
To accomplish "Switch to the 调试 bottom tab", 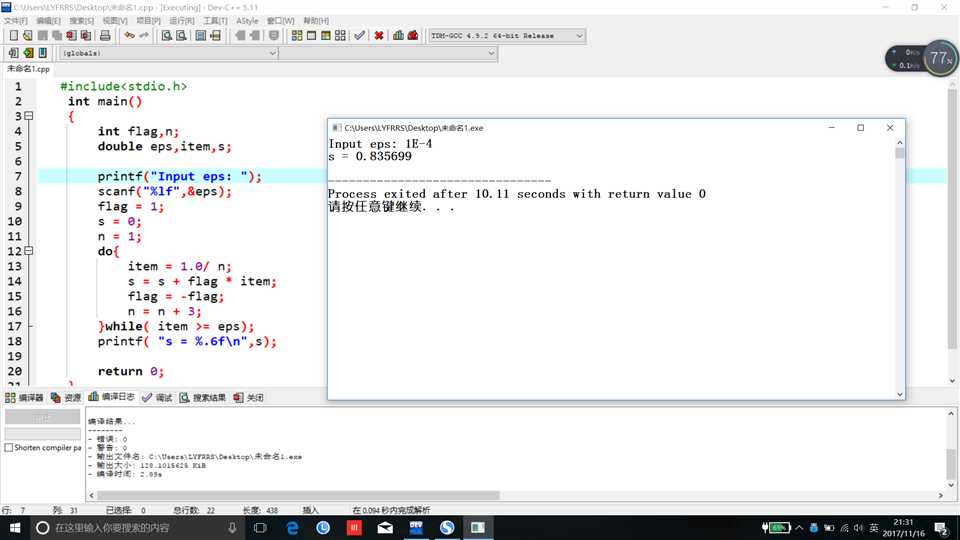I will [157, 398].
